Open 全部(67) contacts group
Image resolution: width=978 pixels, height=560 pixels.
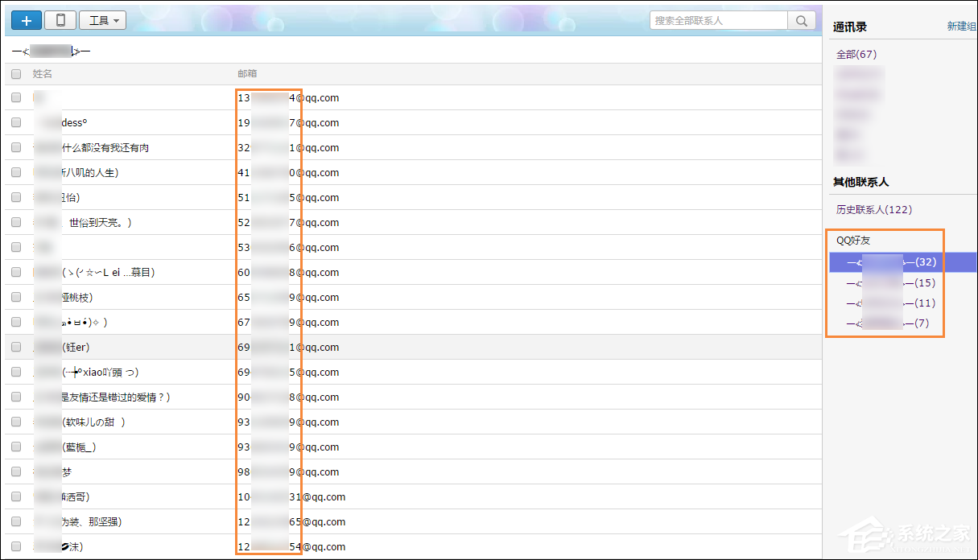pyautogui.click(x=856, y=55)
